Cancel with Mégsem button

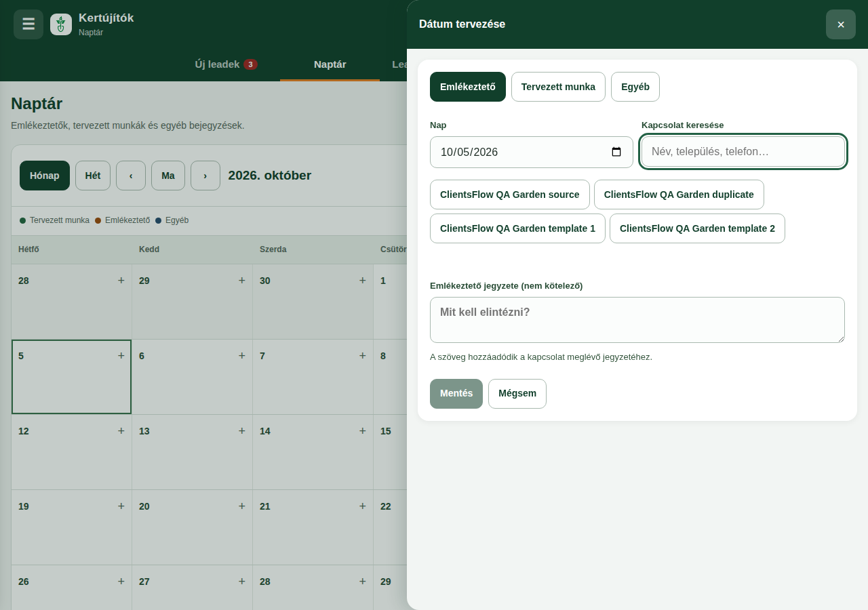(x=517, y=394)
